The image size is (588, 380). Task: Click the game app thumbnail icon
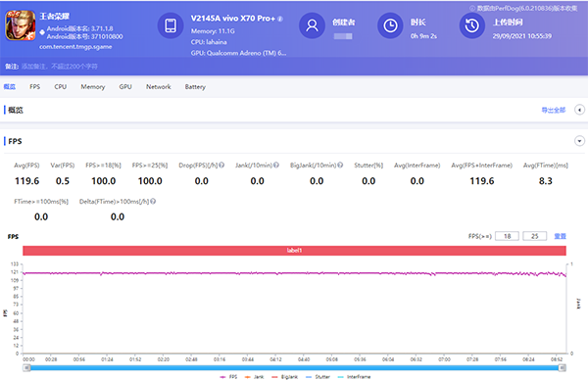coord(21,25)
